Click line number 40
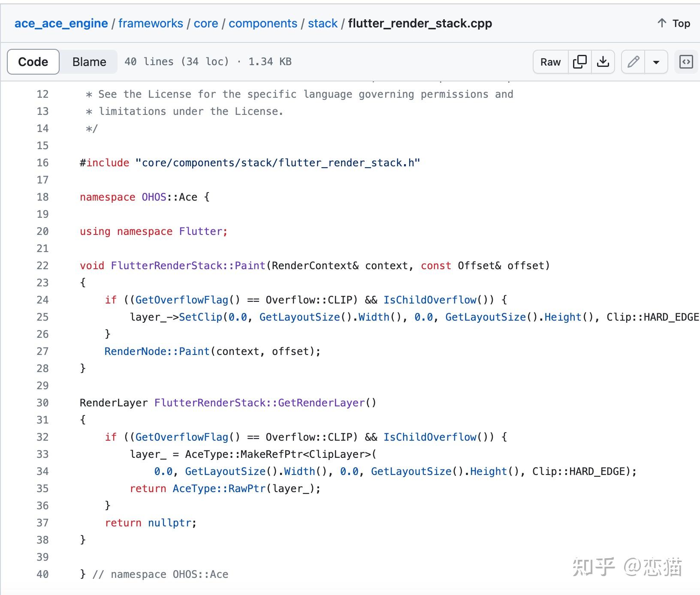The width and height of the screenshot is (700, 595). [x=42, y=574]
